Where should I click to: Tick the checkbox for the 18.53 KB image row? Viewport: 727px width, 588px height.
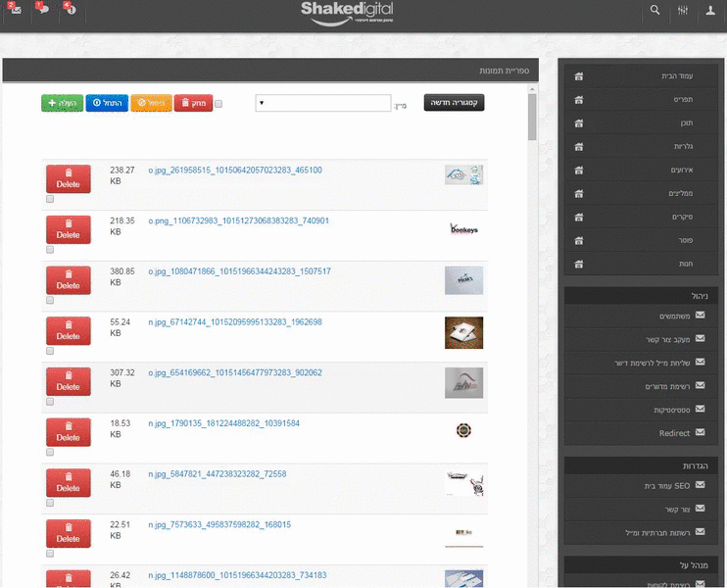coord(50,452)
